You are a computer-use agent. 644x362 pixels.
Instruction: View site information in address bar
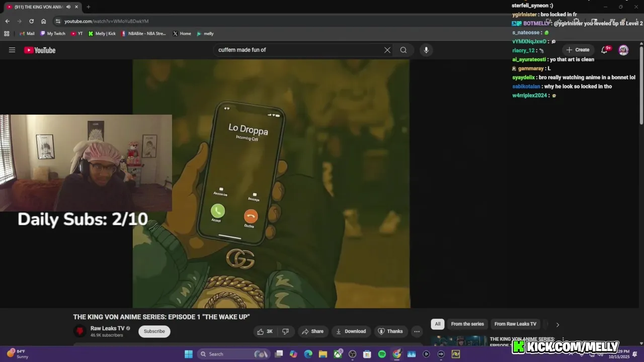point(58,21)
